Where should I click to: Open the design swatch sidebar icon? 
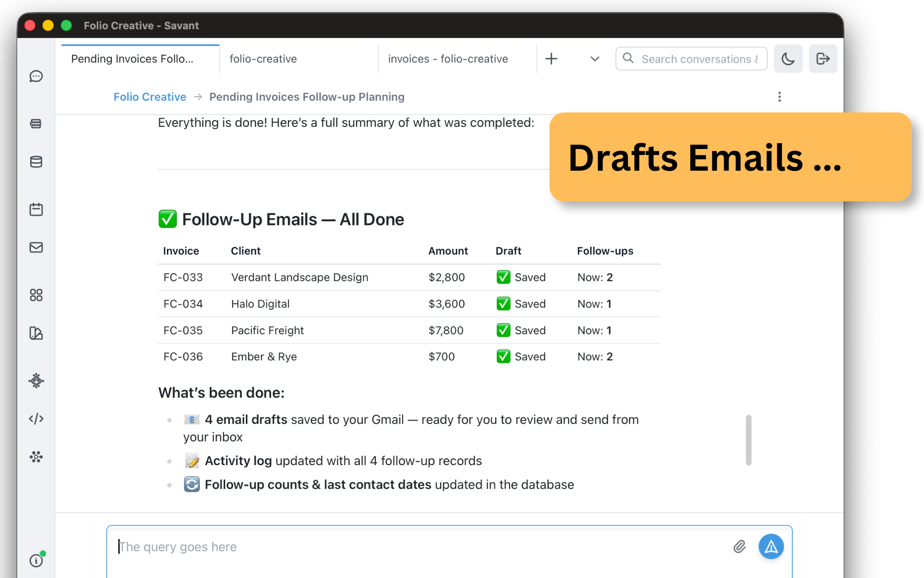coord(36,333)
